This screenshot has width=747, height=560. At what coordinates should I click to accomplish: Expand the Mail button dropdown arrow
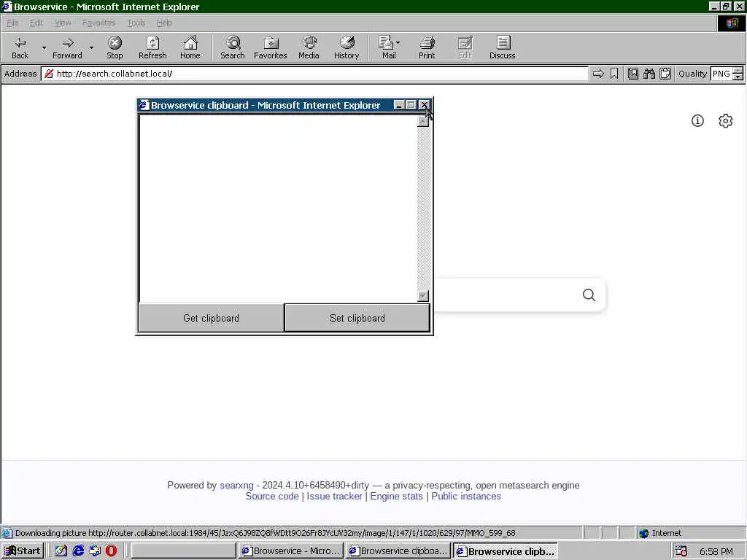tap(398, 43)
